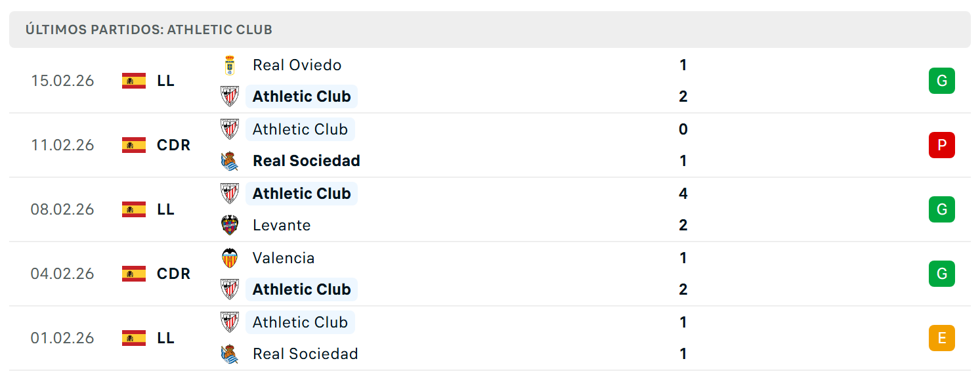Viewport: 980px width, 382px height.
Task: Click the Valencia bat crest icon
Action: 230,258
